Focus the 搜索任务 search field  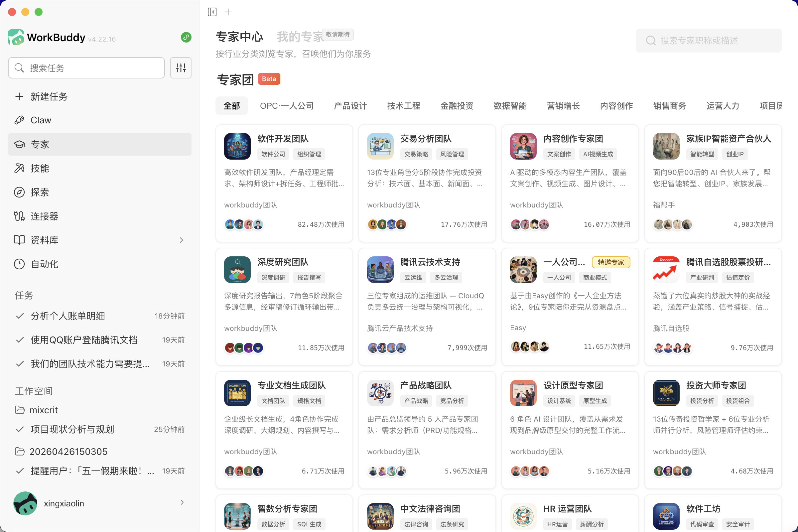click(x=86, y=68)
